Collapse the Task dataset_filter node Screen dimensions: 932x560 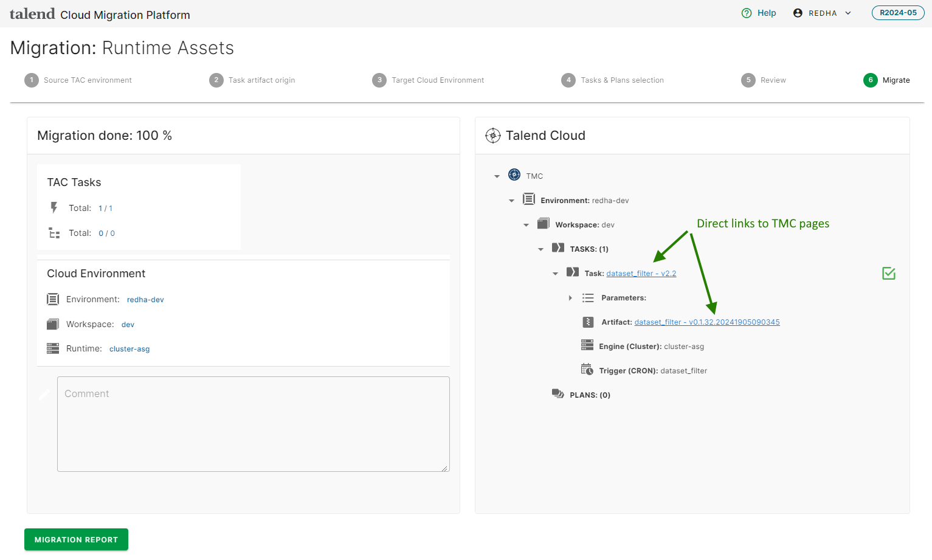click(555, 274)
